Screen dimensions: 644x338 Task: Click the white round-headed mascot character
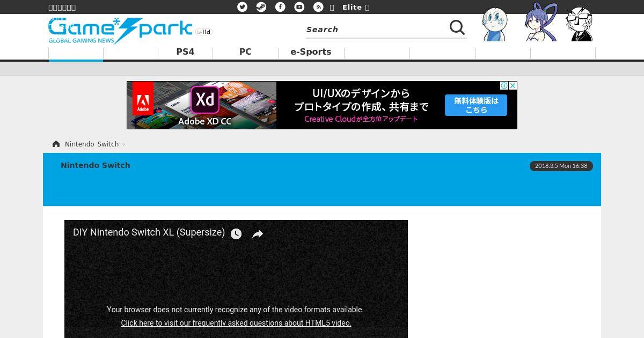(x=494, y=24)
